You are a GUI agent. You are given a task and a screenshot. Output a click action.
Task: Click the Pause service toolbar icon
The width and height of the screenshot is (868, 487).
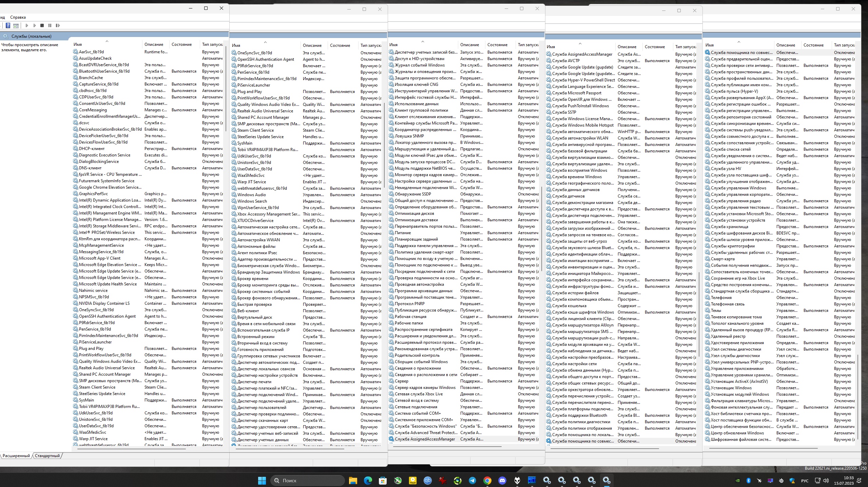pos(50,25)
